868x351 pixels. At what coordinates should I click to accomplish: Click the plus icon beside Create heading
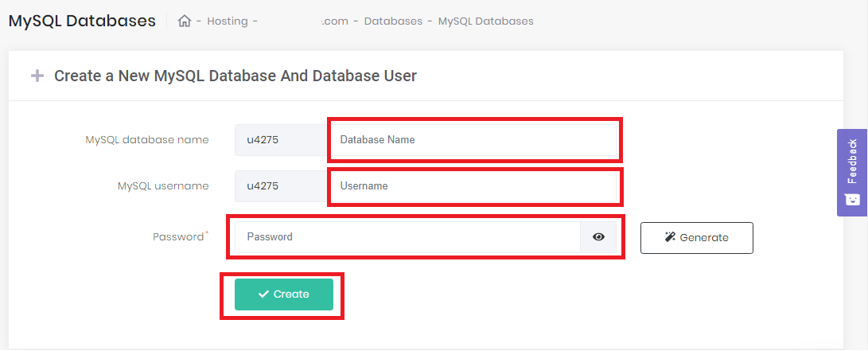click(x=37, y=76)
